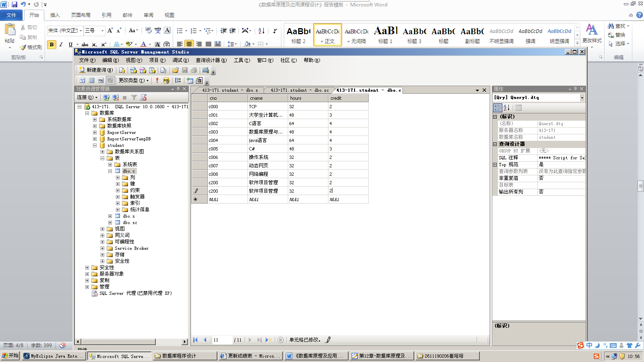This screenshot has height=362, width=644.
Task: Open the 调试(D) menu
Action: pos(180,60)
